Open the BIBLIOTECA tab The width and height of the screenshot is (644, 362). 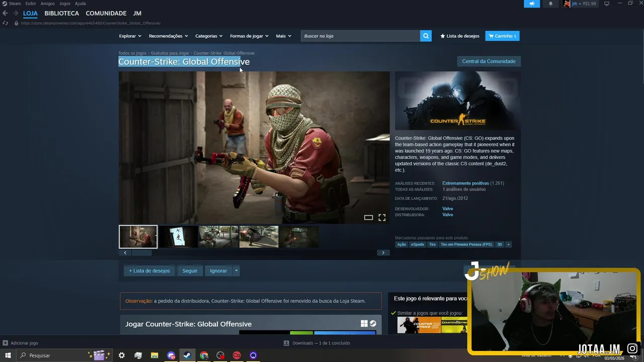tap(61, 13)
